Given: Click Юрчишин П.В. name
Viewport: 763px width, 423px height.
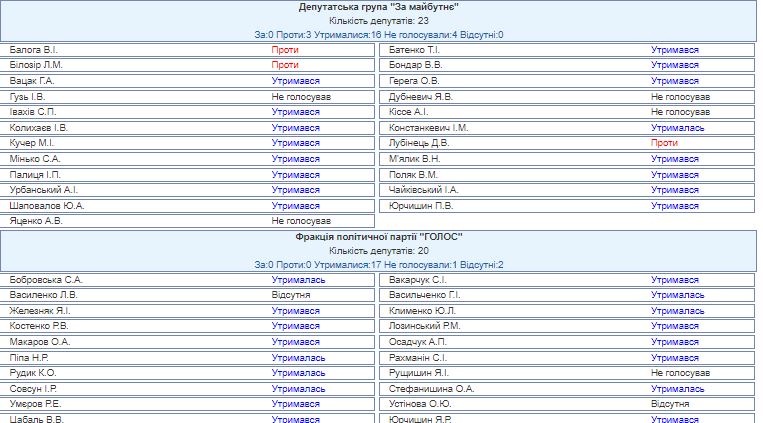Looking at the screenshot, I should tap(421, 206).
